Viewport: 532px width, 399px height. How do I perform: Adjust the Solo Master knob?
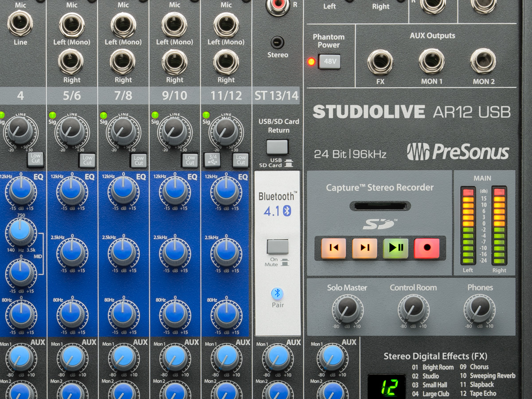point(347,309)
